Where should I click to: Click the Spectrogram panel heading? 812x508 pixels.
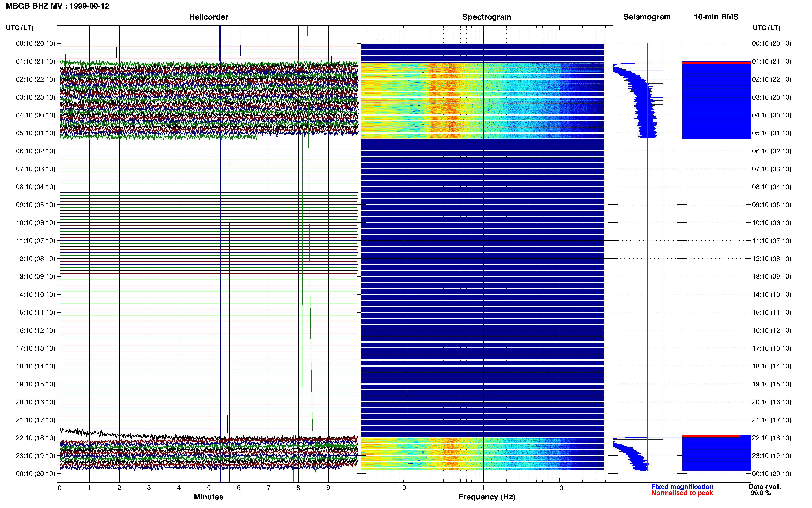coord(487,17)
